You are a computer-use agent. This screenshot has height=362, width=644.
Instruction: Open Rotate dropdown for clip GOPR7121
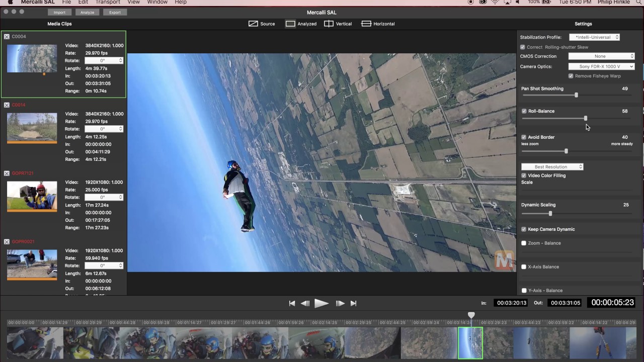coord(104,197)
